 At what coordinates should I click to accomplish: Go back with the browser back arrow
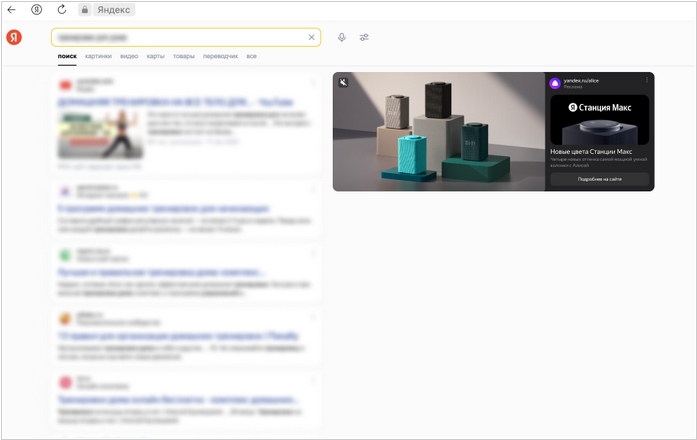point(12,9)
